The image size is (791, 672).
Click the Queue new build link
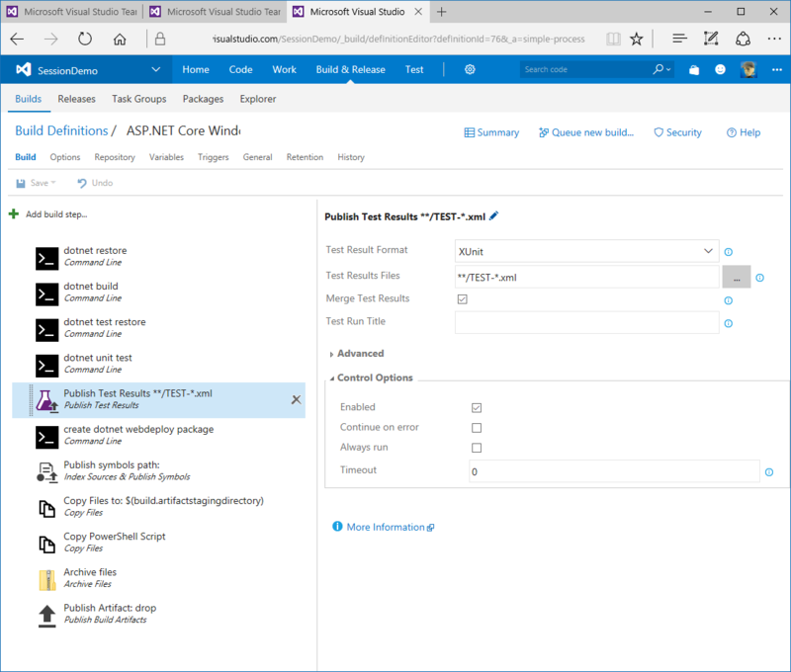(x=586, y=132)
